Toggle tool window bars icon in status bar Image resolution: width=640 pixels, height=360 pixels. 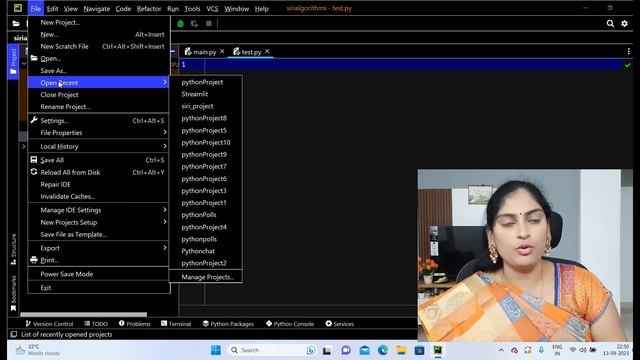pos(13,334)
